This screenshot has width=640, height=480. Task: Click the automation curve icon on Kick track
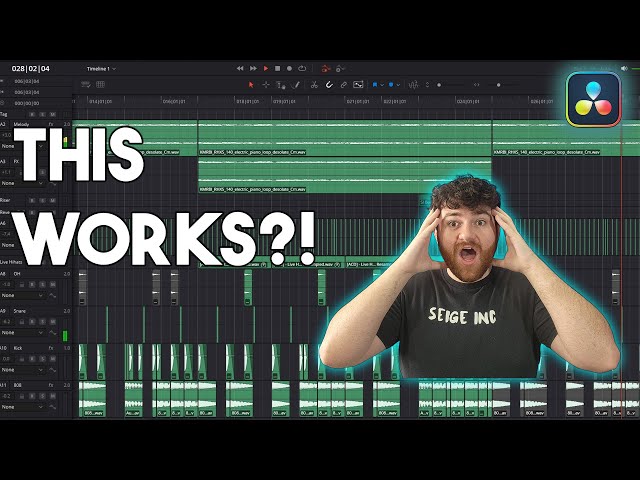tap(52, 370)
